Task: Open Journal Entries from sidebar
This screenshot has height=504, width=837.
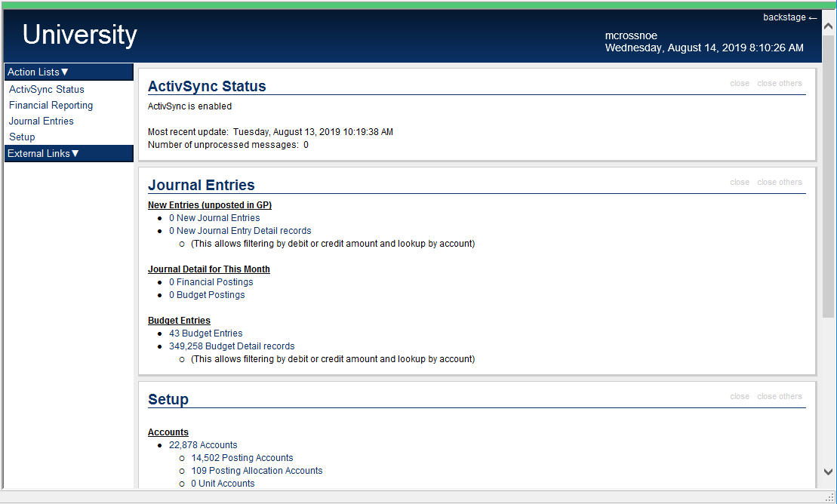Action: pyautogui.click(x=42, y=121)
